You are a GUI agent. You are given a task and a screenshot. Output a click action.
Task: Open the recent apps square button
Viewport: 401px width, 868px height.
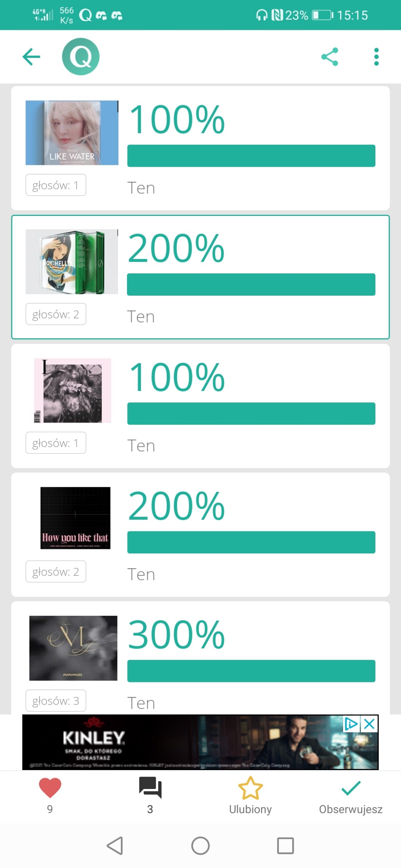coord(285,845)
